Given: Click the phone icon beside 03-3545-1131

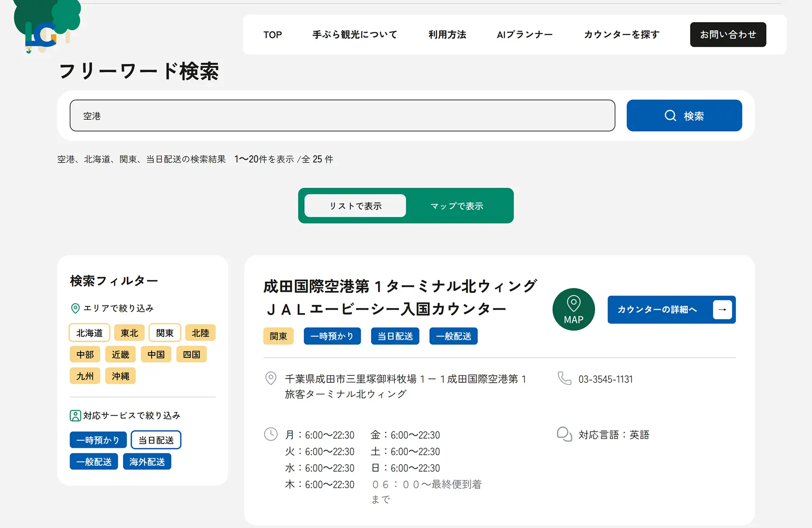Looking at the screenshot, I should tap(564, 378).
